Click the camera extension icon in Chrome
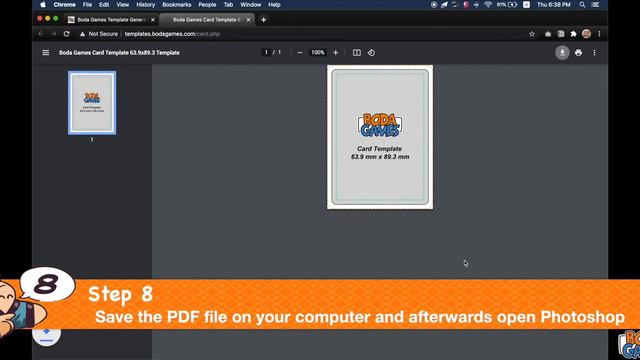The height and width of the screenshot is (360, 640). (548, 34)
